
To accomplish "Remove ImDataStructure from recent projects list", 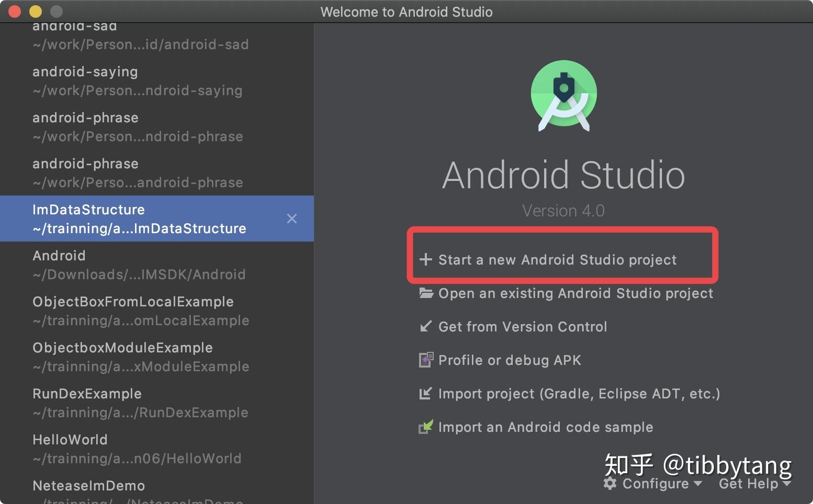I will click(x=291, y=219).
